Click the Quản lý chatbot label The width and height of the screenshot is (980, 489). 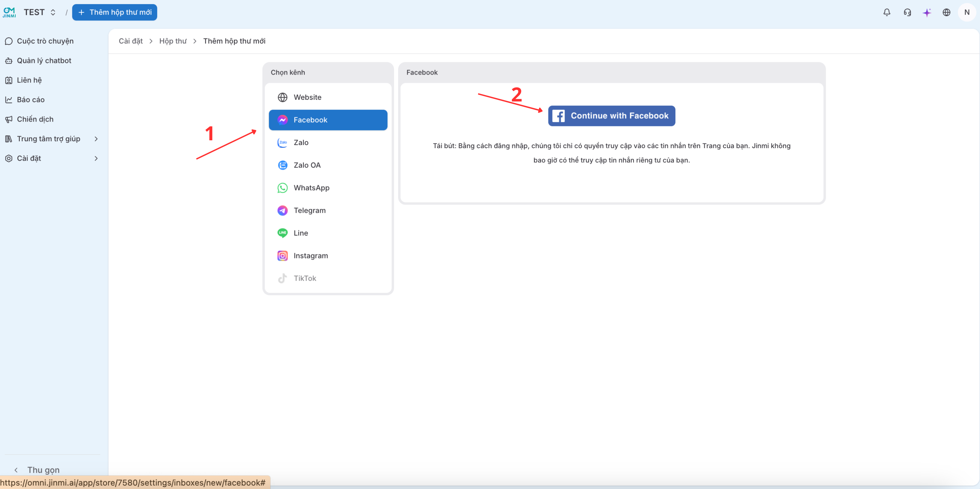44,61
